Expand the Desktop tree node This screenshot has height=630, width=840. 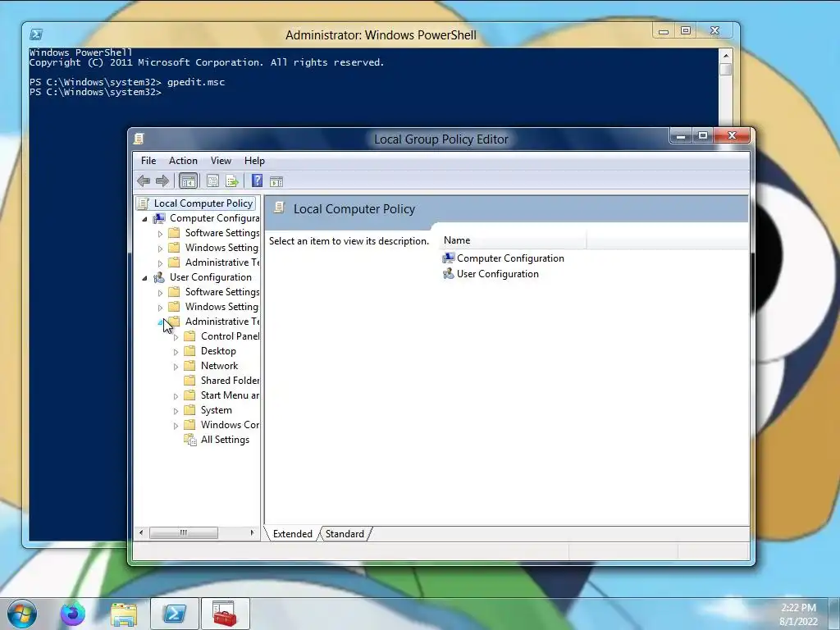click(x=176, y=352)
